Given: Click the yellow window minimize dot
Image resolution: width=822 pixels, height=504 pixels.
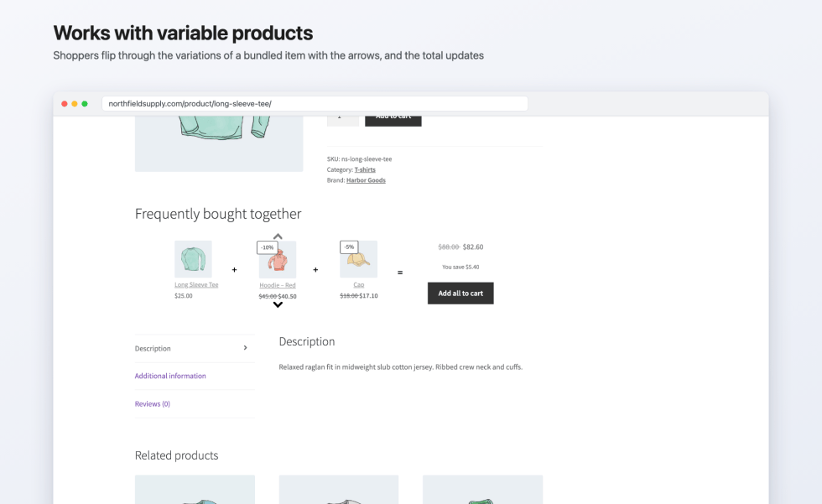Looking at the screenshot, I should [75, 104].
